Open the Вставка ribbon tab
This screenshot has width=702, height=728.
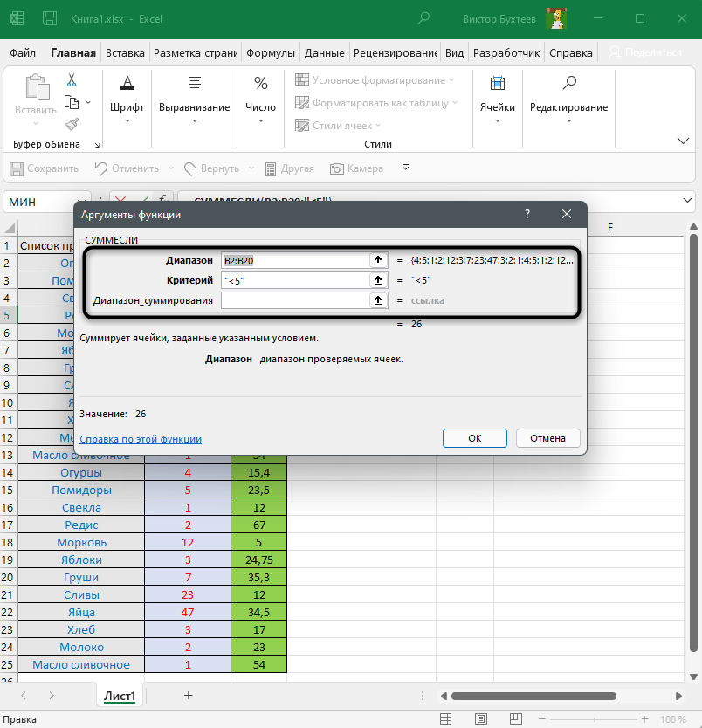125,52
